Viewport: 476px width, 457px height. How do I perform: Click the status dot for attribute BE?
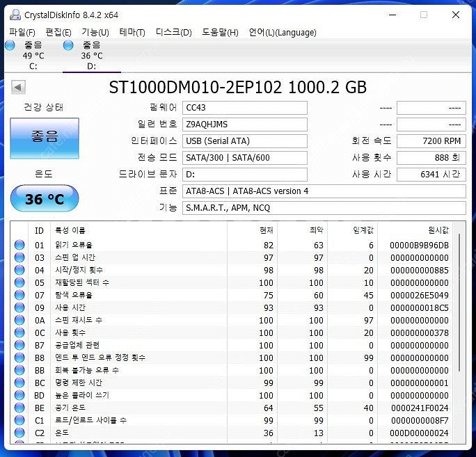tap(19, 408)
